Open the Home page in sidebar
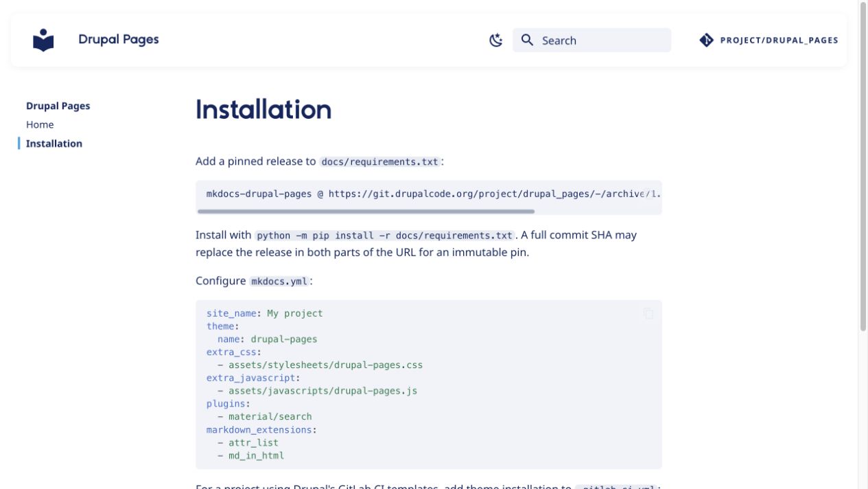868x489 pixels. (x=40, y=124)
